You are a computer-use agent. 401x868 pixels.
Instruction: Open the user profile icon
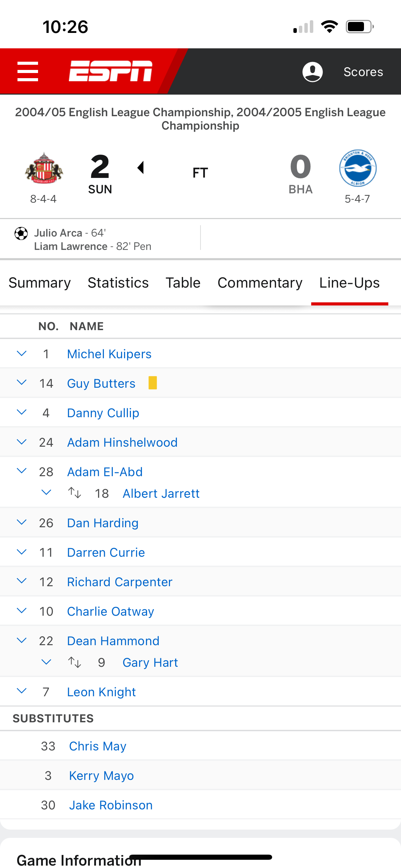312,72
